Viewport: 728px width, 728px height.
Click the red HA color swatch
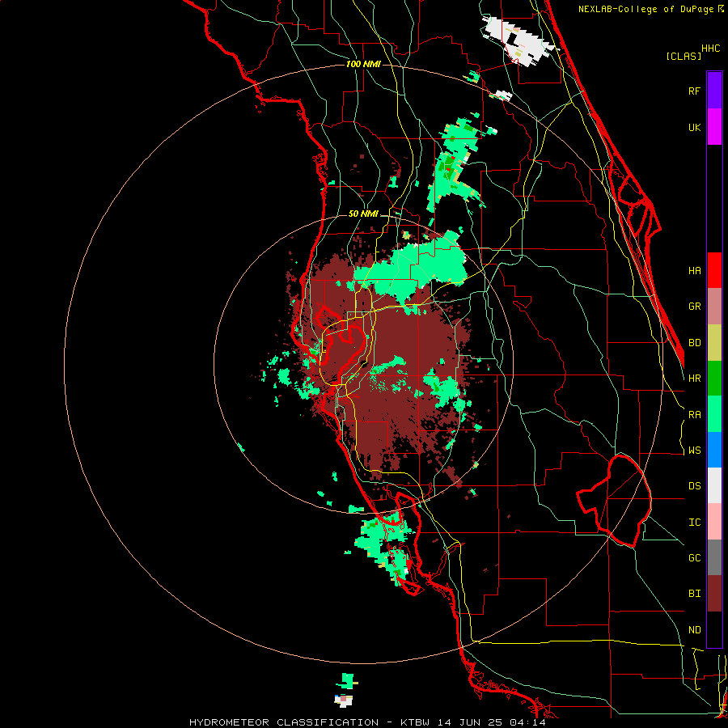tap(714, 270)
